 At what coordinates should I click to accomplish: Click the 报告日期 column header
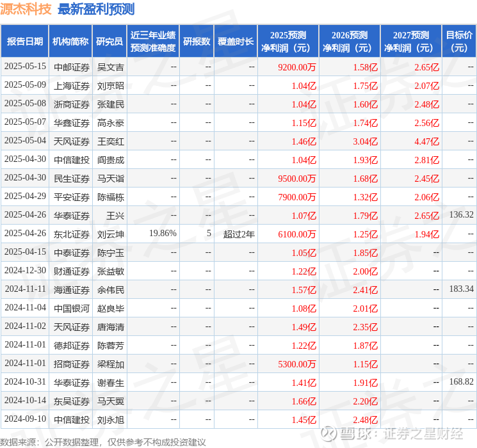(24, 42)
